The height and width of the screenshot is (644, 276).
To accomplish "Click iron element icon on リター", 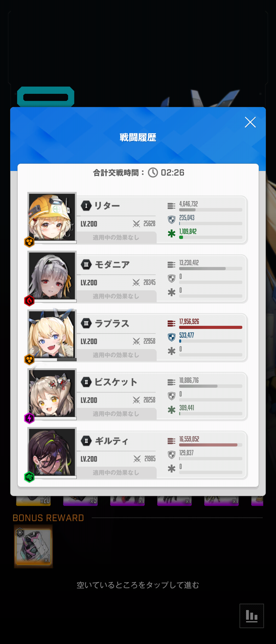I will click(29, 242).
